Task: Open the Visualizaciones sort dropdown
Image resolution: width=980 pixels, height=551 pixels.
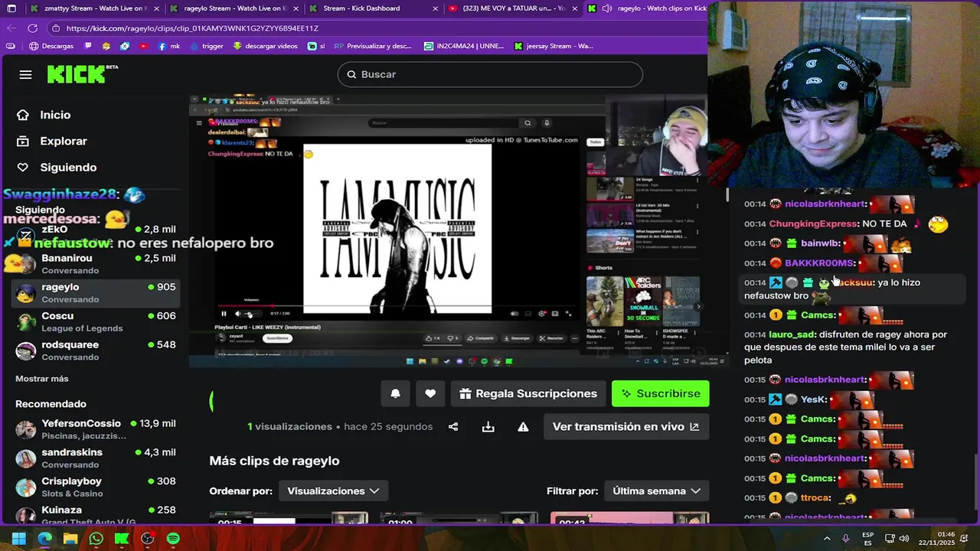Action: click(333, 491)
